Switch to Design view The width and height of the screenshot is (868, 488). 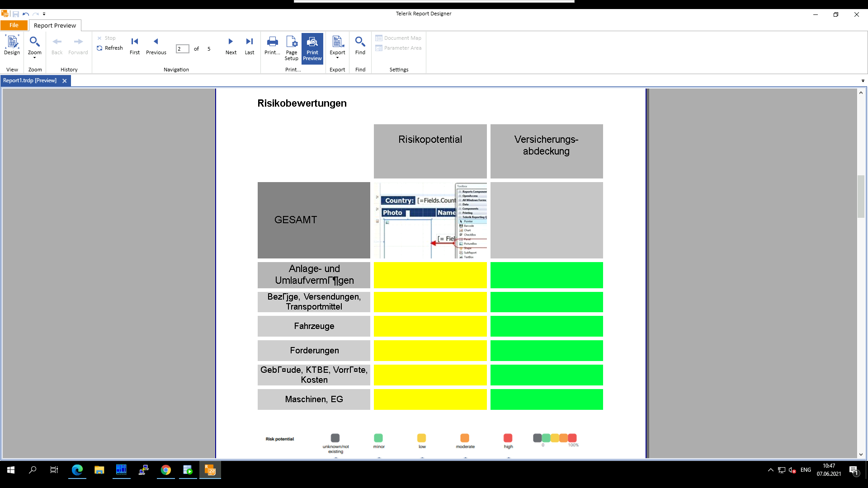pyautogui.click(x=12, y=45)
